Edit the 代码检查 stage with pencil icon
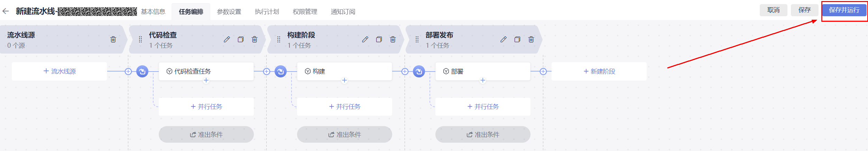868x151 pixels. [227, 39]
